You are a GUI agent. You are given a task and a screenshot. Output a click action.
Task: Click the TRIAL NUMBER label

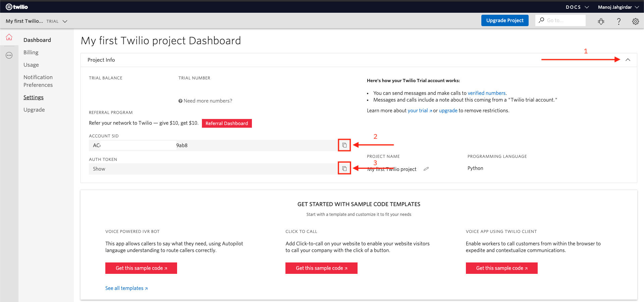click(x=194, y=78)
